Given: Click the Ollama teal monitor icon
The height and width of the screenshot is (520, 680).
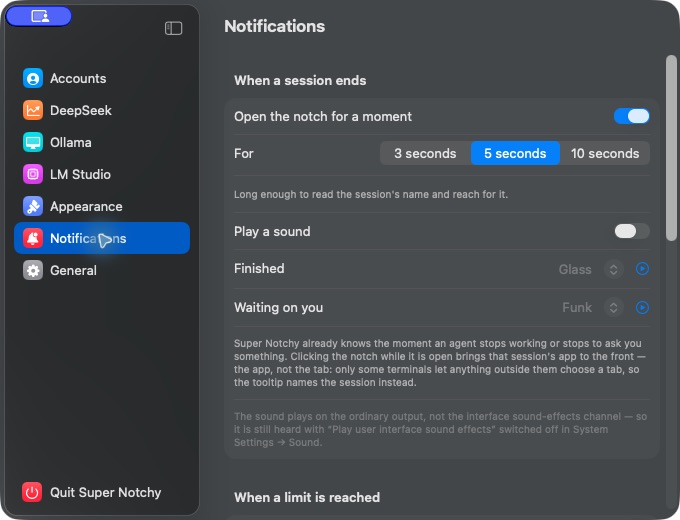Looking at the screenshot, I should click(33, 142).
